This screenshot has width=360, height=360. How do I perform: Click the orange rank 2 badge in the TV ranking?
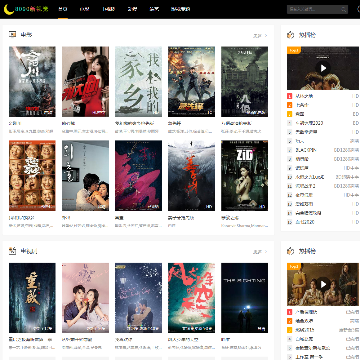tap(290, 321)
